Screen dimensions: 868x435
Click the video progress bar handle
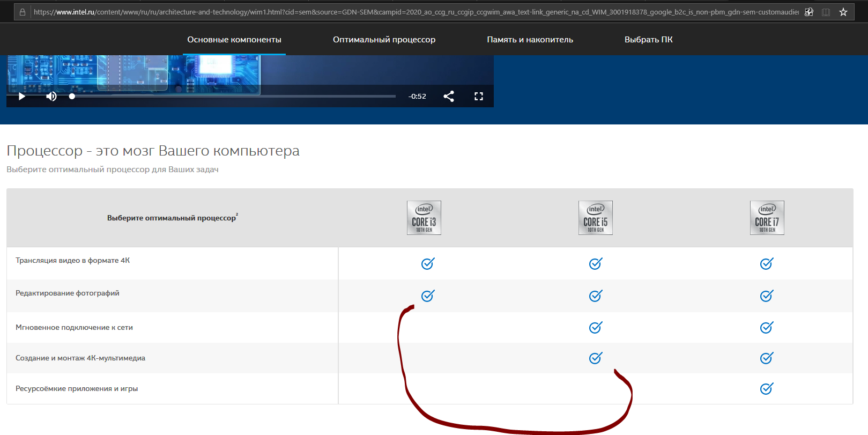(x=72, y=97)
